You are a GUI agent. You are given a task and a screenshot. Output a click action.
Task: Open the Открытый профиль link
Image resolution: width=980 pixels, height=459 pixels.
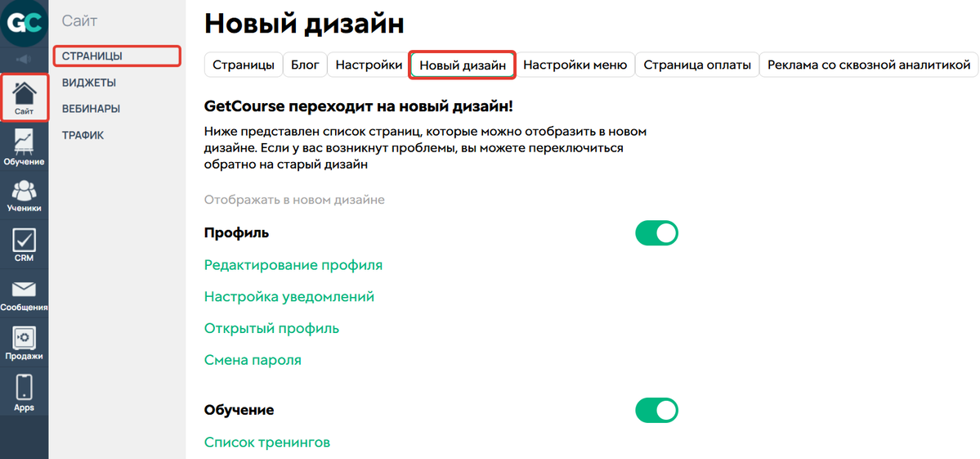[272, 328]
